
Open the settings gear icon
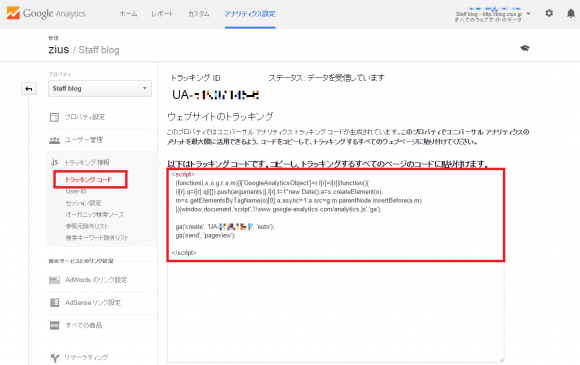[x=549, y=13]
